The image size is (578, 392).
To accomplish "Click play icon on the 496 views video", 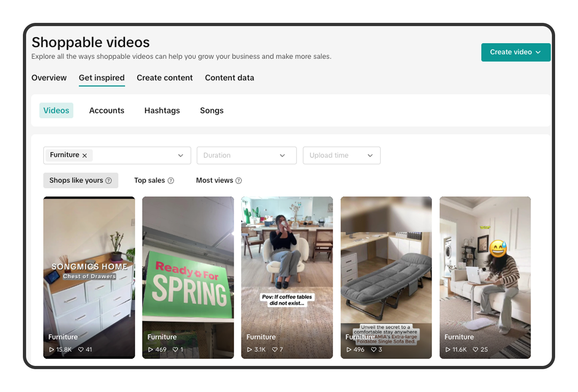I will point(349,350).
